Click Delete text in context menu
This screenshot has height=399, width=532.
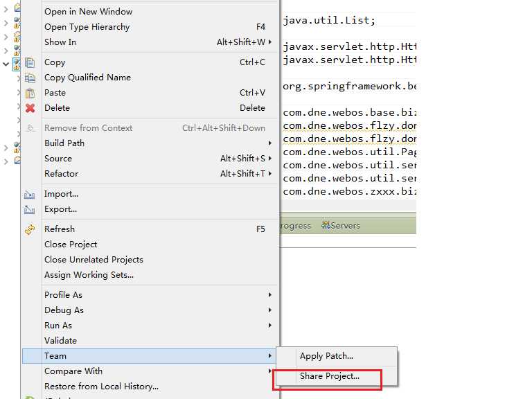[57, 108]
